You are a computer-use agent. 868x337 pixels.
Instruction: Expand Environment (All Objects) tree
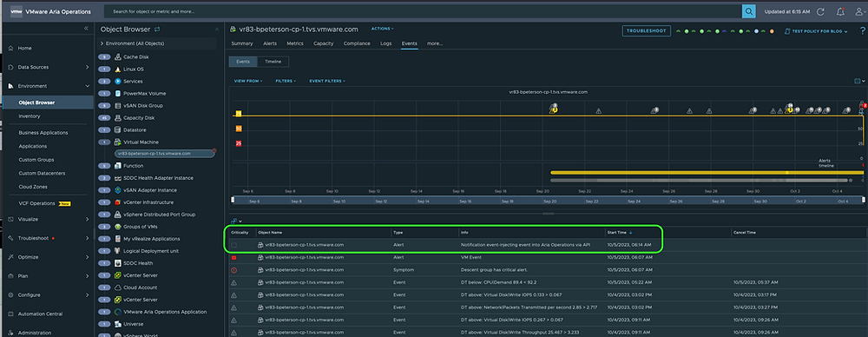click(102, 43)
